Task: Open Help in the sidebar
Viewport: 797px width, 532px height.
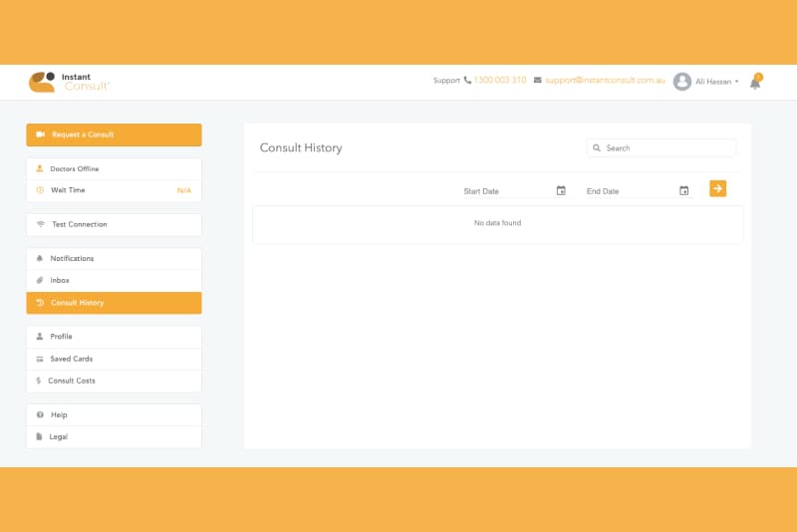Action: [114, 415]
